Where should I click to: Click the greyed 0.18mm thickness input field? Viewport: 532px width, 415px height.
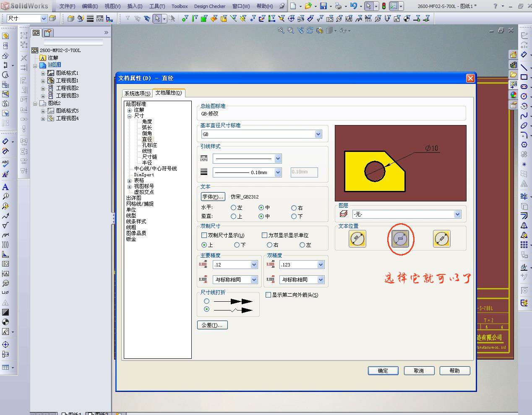(304, 172)
